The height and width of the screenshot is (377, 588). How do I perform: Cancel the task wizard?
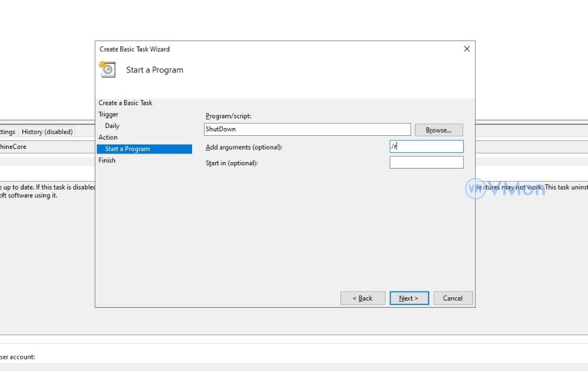(x=453, y=298)
